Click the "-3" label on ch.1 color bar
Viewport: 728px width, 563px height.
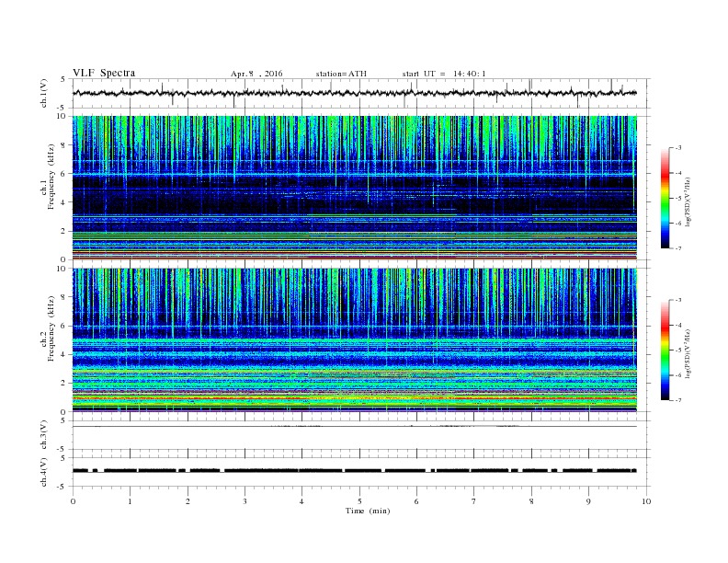(677, 148)
